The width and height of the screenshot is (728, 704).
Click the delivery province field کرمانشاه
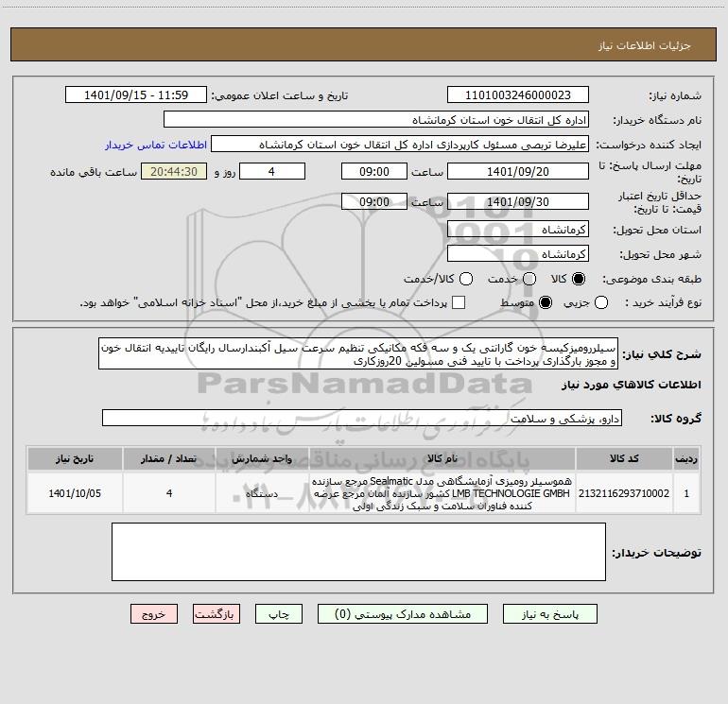tap(518, 230)
